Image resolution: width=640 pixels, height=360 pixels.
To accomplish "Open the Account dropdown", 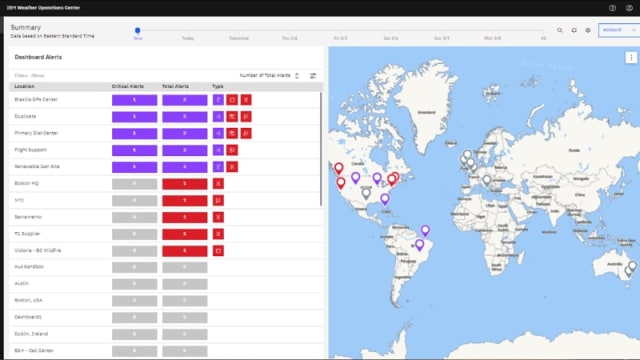I will [x=619, y=30].
